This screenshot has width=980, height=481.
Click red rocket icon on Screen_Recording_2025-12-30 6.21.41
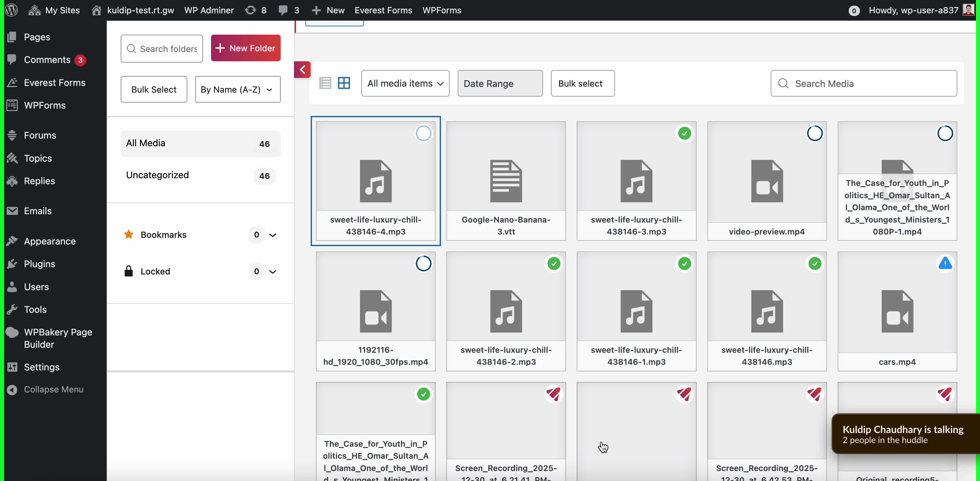point(554,394)
